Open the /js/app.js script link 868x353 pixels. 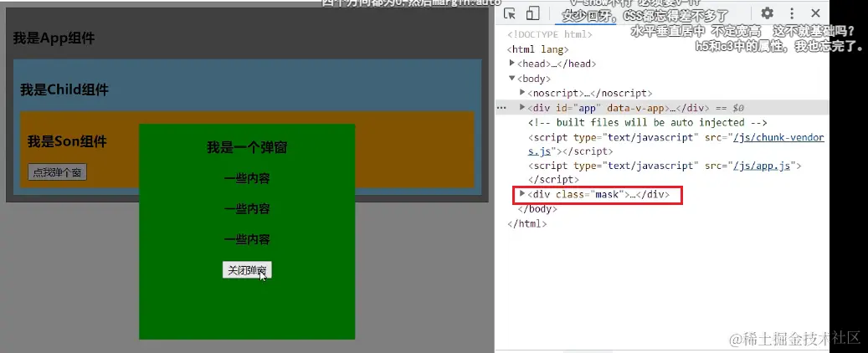tap(763, 165)
